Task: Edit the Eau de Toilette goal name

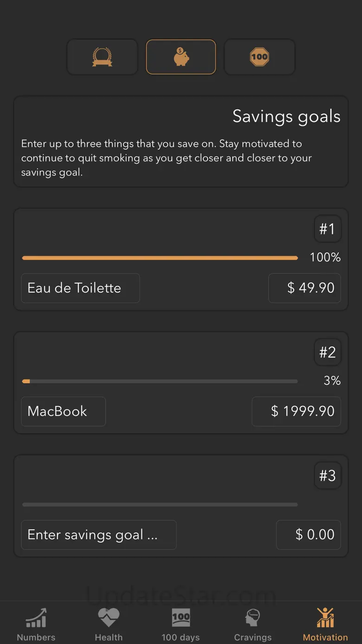Action: point(80,288)
